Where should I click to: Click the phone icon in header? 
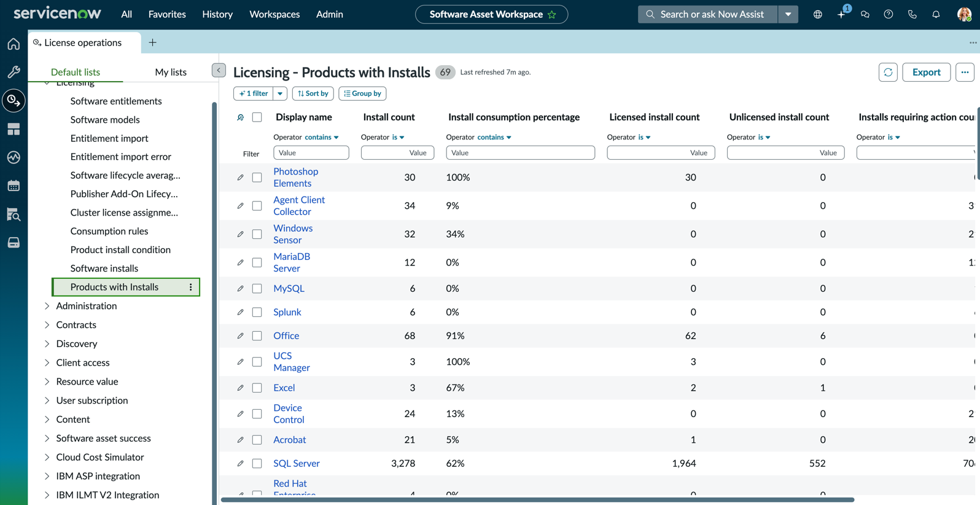click(x=912, y=14)
